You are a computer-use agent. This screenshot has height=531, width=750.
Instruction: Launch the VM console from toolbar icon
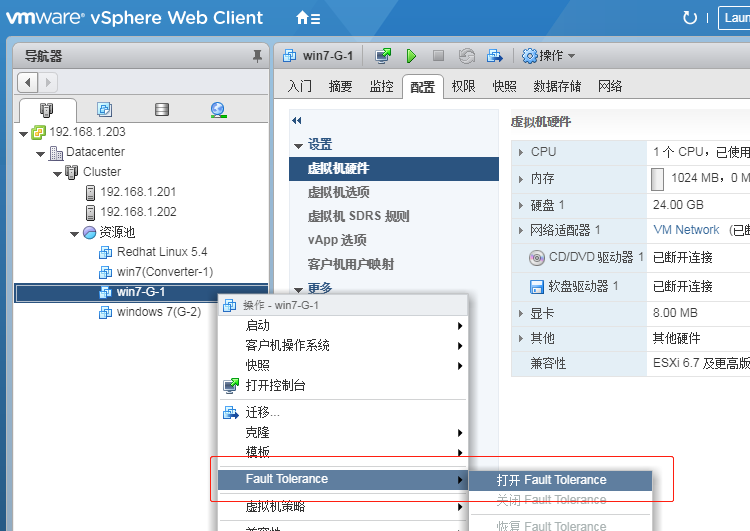coord(383,56)
